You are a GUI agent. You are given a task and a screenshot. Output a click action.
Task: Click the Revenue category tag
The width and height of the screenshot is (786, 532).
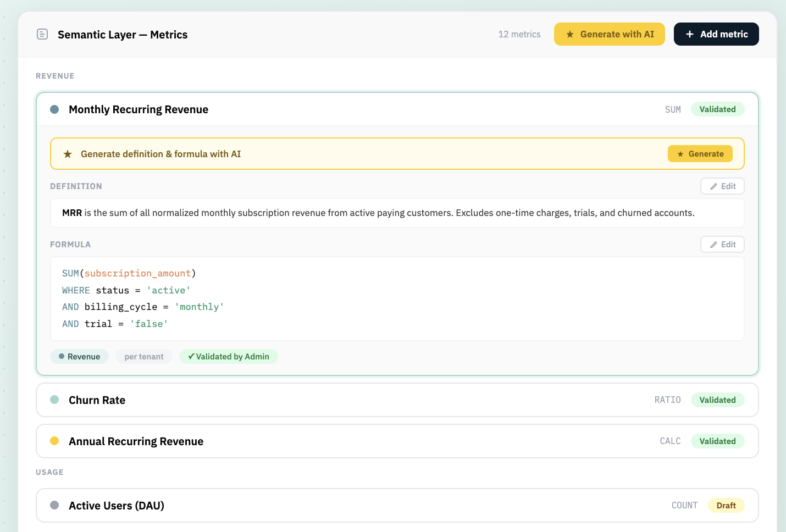(x=80, y=357)
